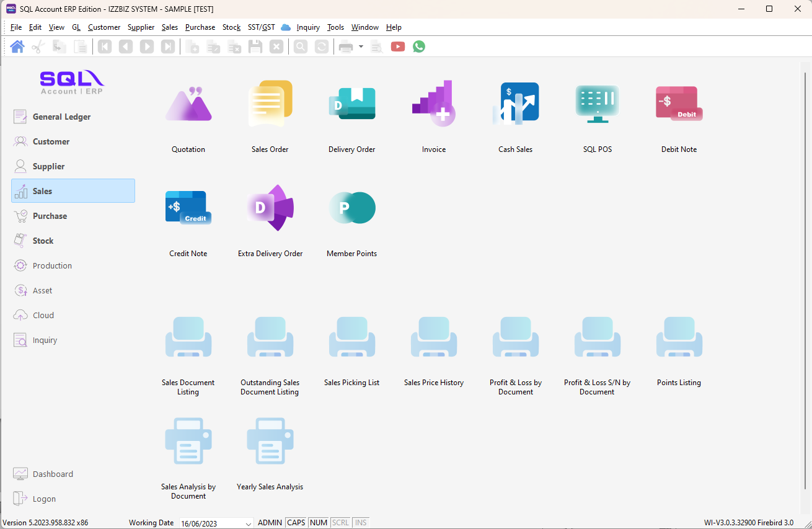Click the WhatsApp toolbar icon
The image size is (812, 529).
pos(419,47)
